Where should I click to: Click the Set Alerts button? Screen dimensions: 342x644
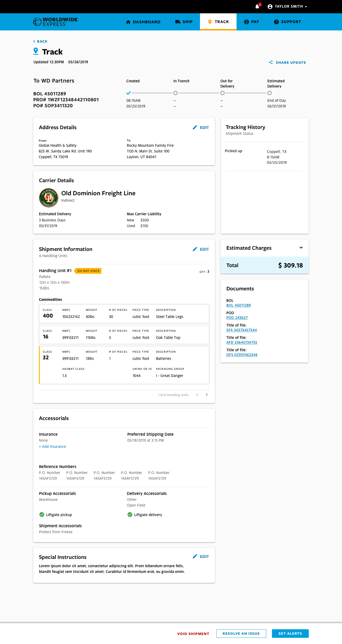290,634
